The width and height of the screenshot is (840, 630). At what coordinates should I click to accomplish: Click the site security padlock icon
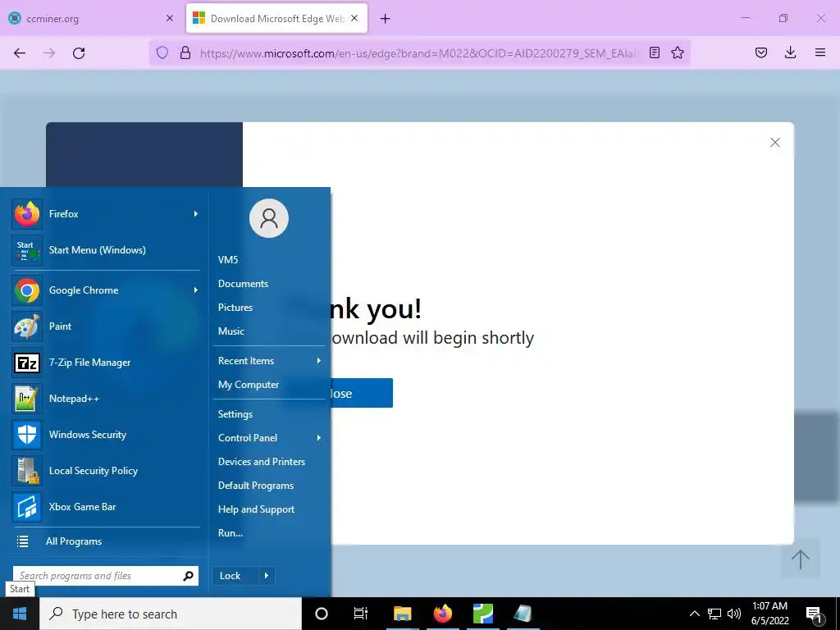coord(185,53)
